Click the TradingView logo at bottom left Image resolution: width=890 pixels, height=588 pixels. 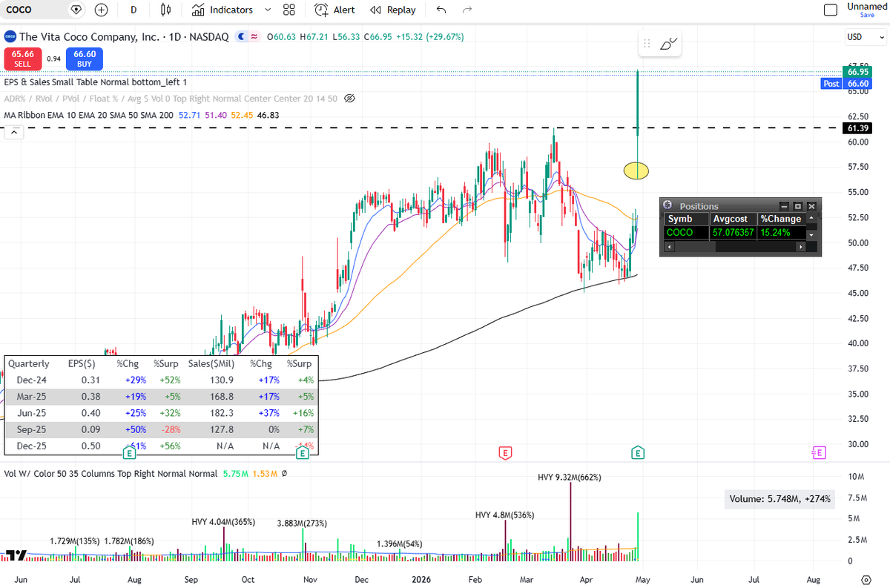(16, 555)
